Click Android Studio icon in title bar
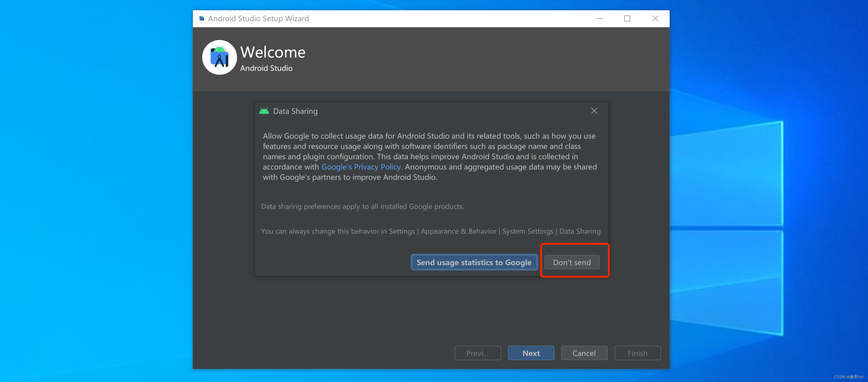 pyautogui.click(x=201, y=18)
